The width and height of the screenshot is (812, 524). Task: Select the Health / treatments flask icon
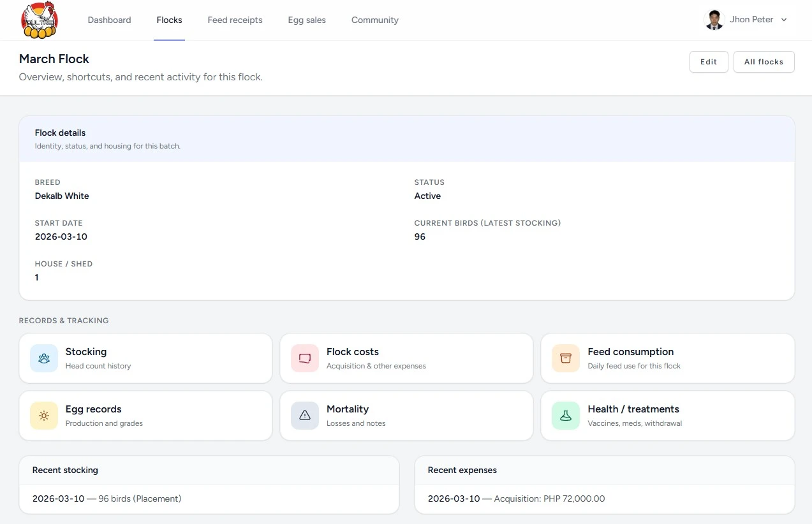coord(565,415)
